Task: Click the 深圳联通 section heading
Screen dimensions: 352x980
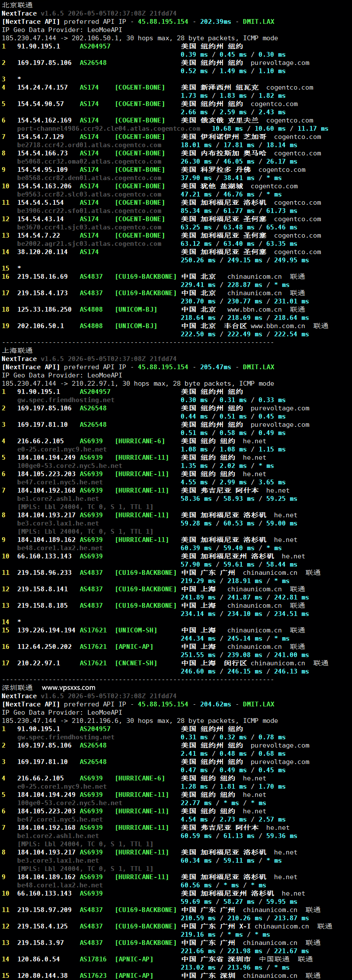Action: pos(17,688)
